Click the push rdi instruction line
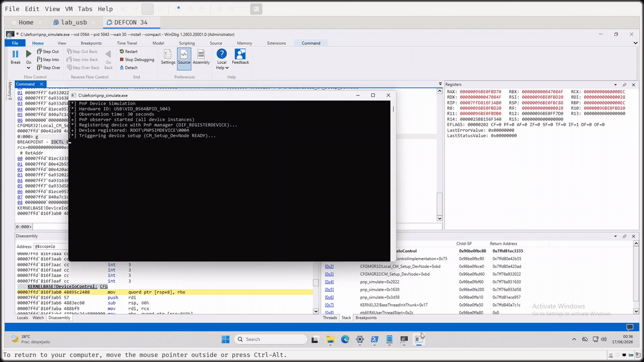The image size is (644, 362). [165, 298]
